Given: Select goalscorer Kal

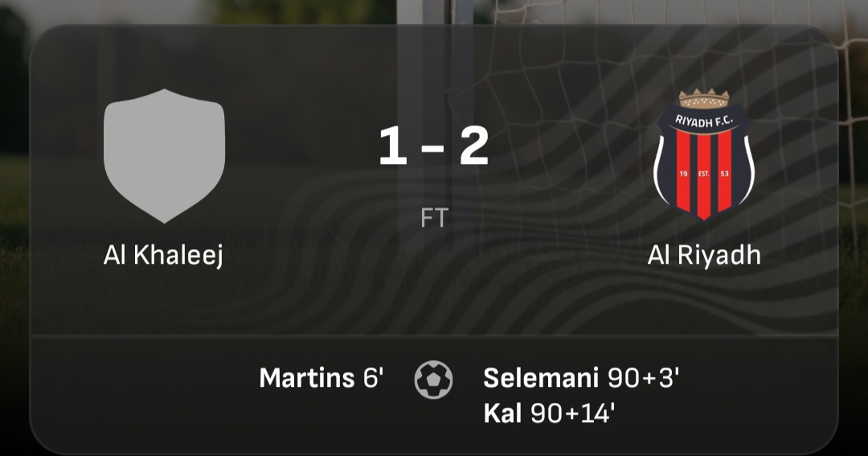Looking at the screenshot, I should (x=502, y=413).
